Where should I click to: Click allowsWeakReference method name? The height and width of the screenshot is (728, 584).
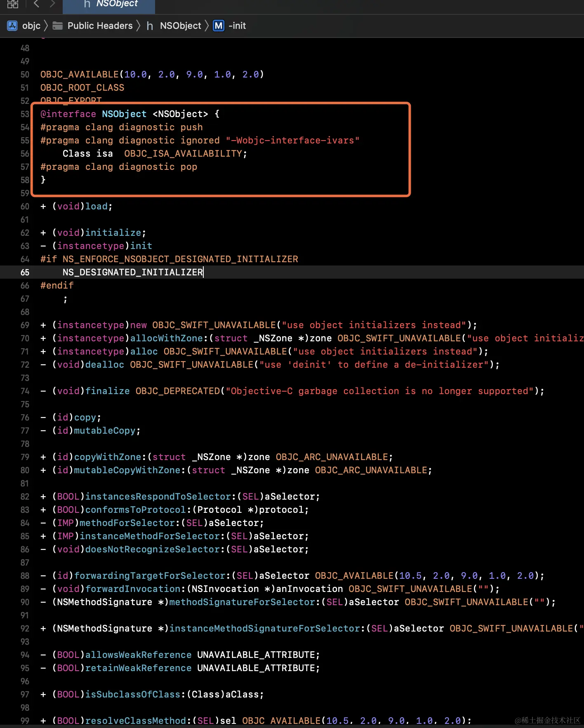139,655
